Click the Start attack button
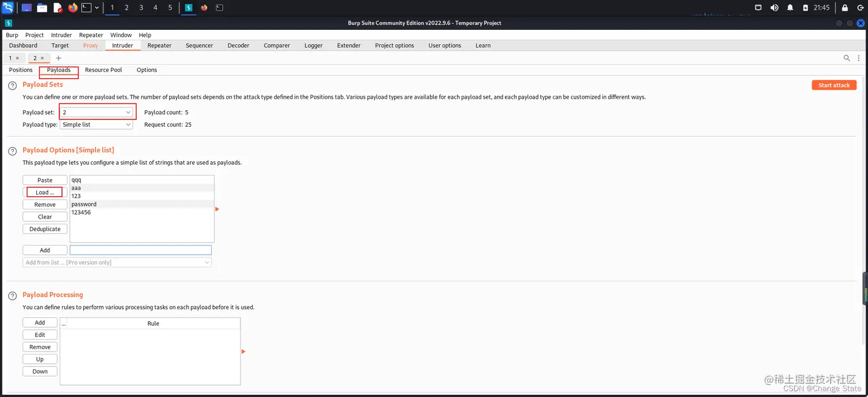This screenshot has width=868, height=397. (x=834, y=85)
